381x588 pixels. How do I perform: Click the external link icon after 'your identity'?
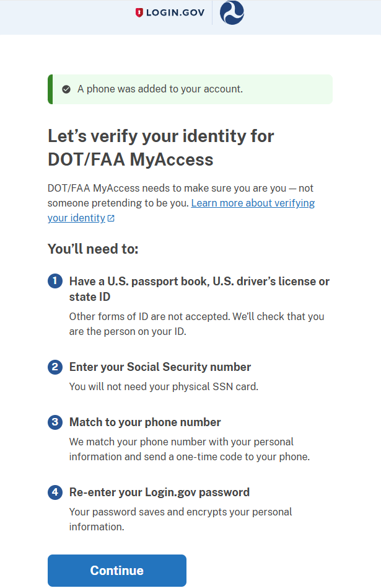point(111,218)
